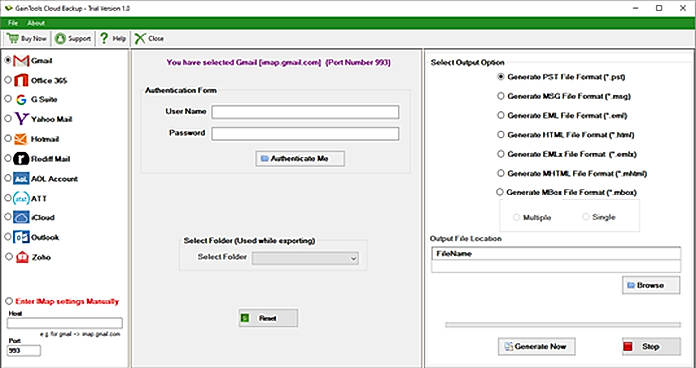Choose Generate MHTML File Format option
Screen dimensions: 696x368
click(x=501, y=173)
